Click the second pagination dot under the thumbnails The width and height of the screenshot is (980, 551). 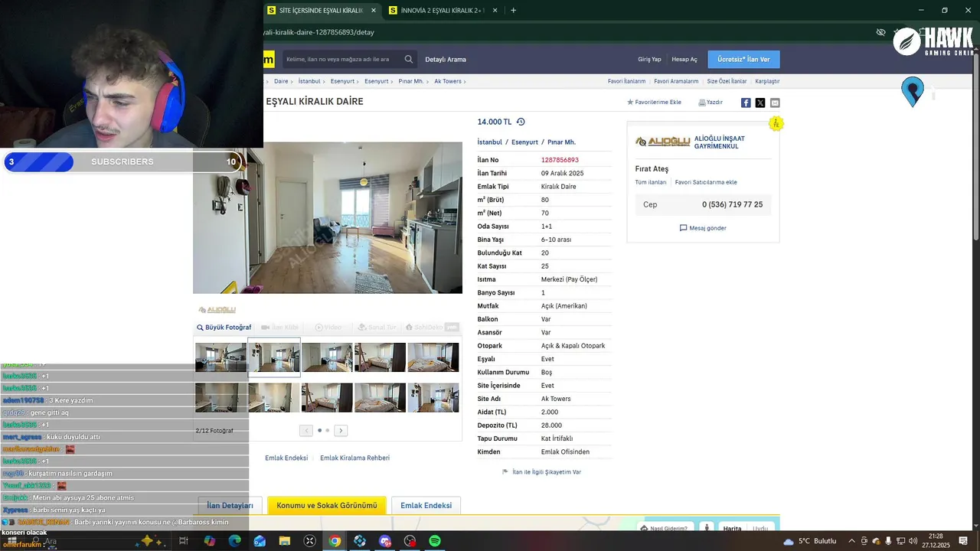coord(328,431)
